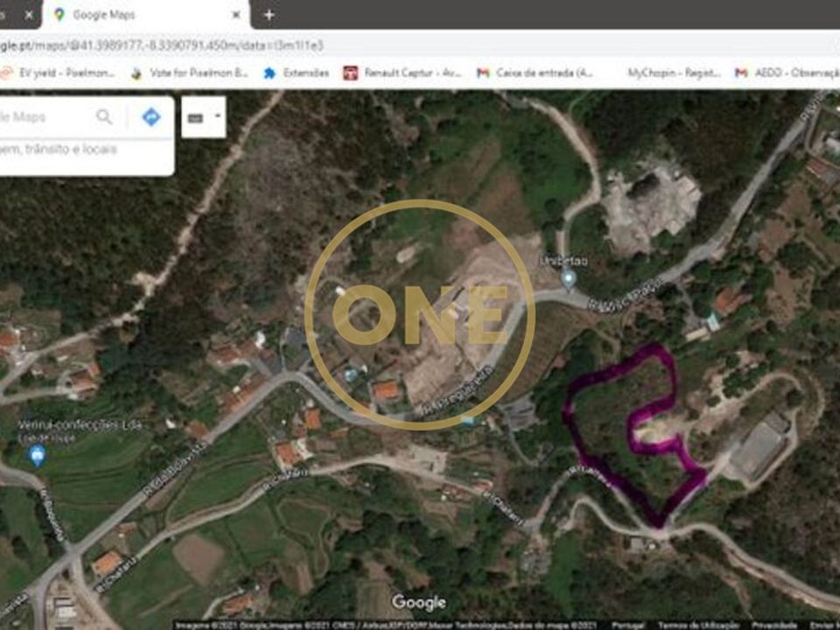Open the Vote for Pixelmon bookmark

[x=189, y=73]
